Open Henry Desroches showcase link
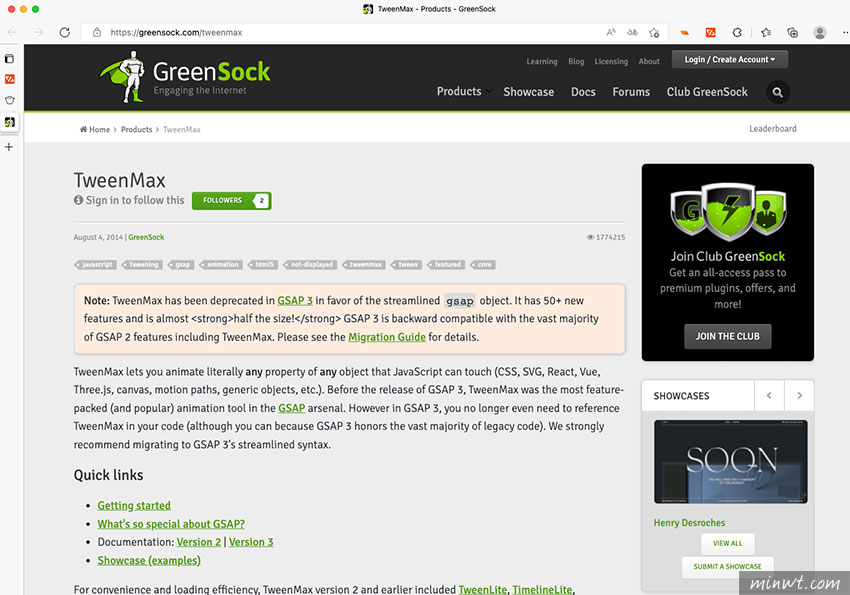Viewport: 850px width, 595px height. pos(689,522)
